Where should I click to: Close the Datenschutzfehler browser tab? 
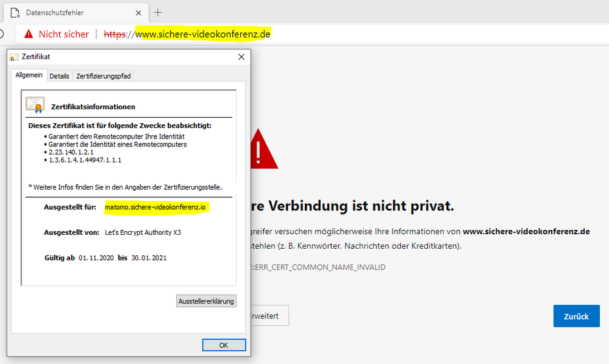[139, 12]
